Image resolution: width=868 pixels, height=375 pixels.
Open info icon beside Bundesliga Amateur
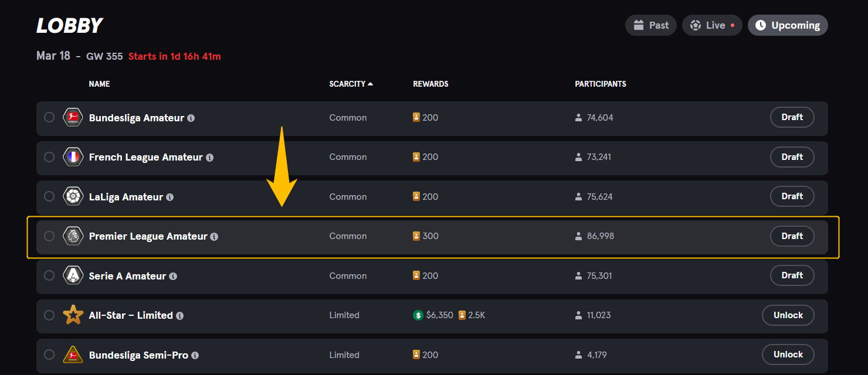(x=191, y=118)
